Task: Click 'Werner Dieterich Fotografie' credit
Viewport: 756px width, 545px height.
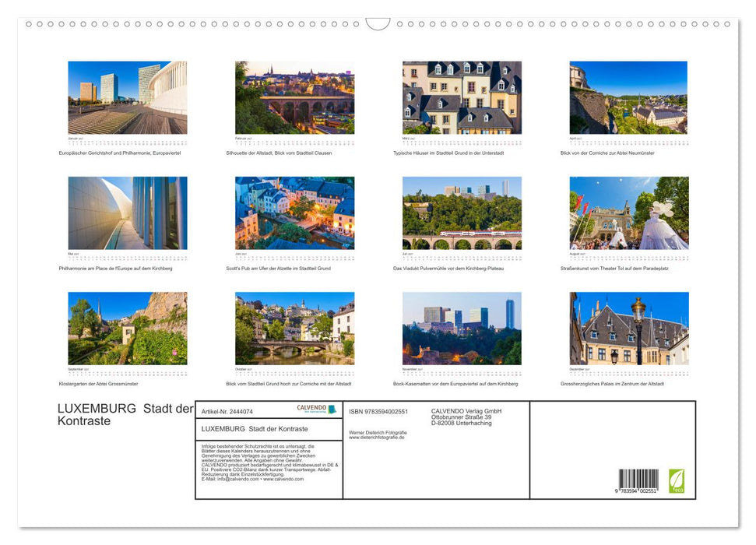Action: click(x=378, y=433)
